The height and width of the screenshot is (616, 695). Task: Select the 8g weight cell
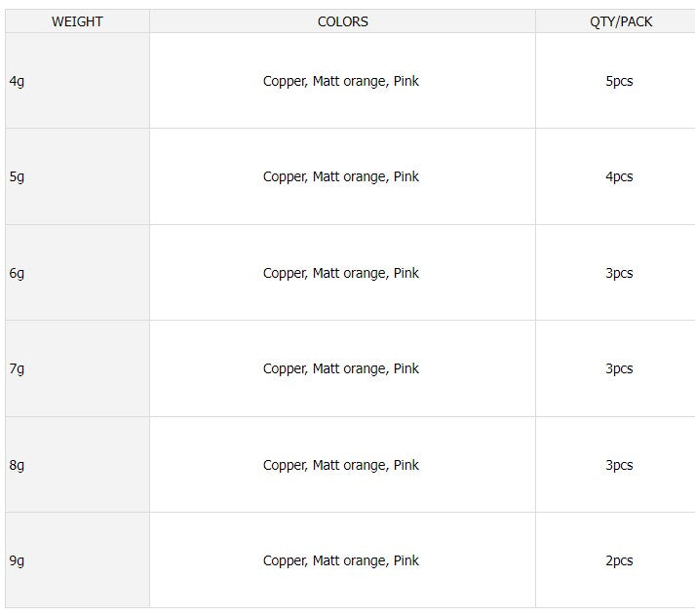pos(17,465)
